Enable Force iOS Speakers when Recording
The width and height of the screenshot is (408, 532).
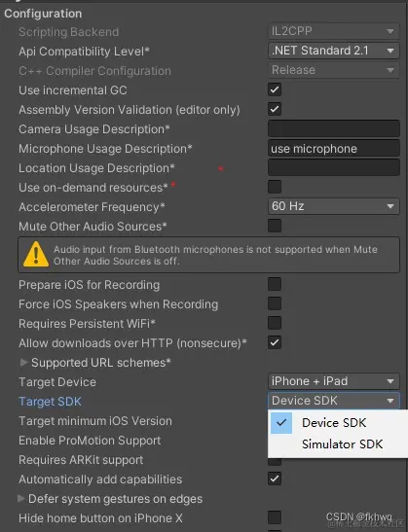click(x=275, y=303)
